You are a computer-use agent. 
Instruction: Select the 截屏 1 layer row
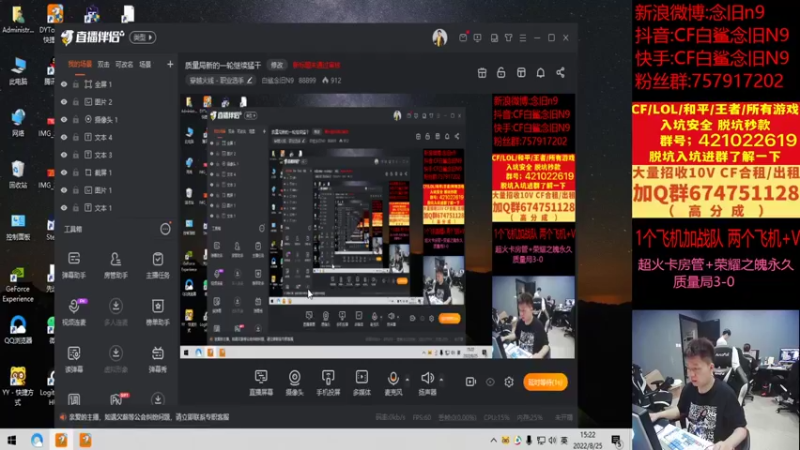pyautogui.click(x=116, y=172)
